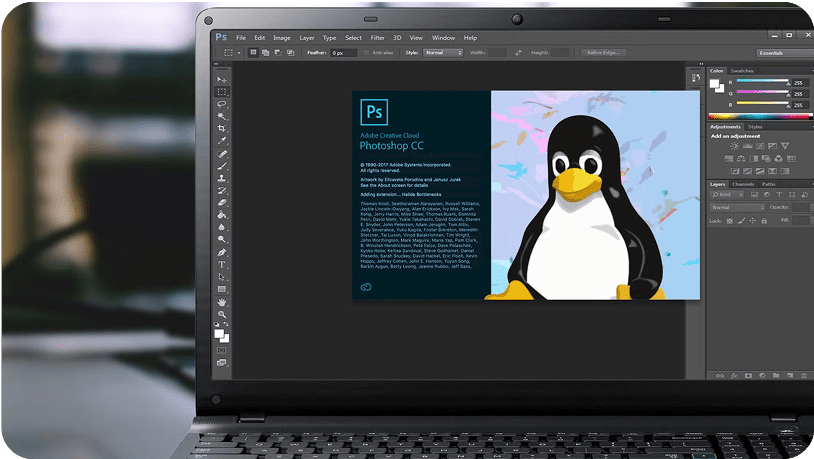Switch to the Channels tab
This screenshot has width=814, height=459.
(743, 184)
